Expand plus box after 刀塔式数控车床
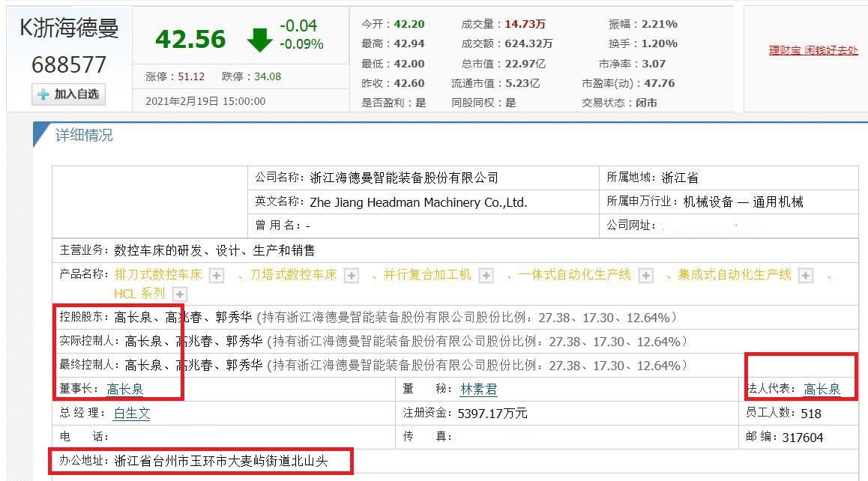The width and height of the screenshot is (868, 481). tap(351, 276)
